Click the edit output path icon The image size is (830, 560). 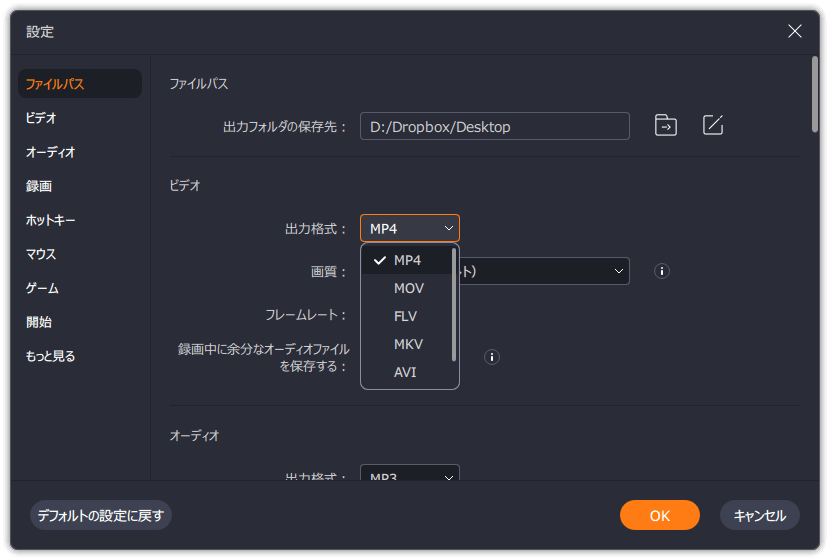[712, 125]
